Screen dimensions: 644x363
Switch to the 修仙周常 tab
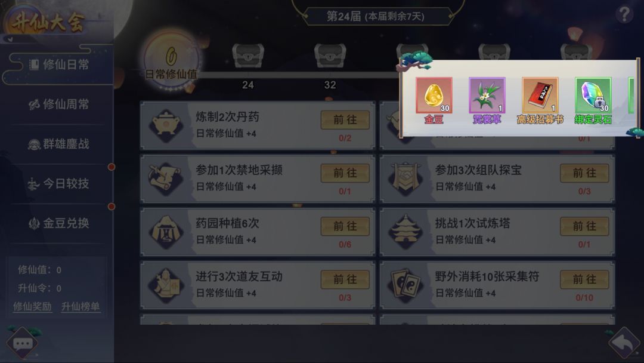57,104
